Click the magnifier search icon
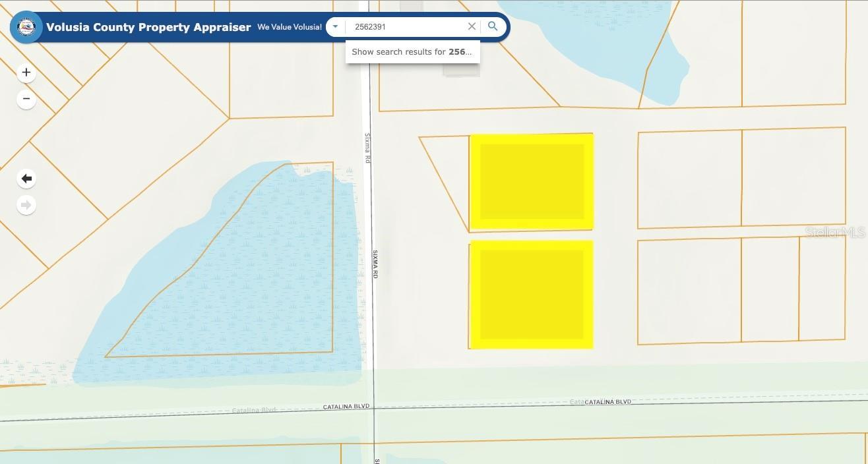 coord(493,27)
